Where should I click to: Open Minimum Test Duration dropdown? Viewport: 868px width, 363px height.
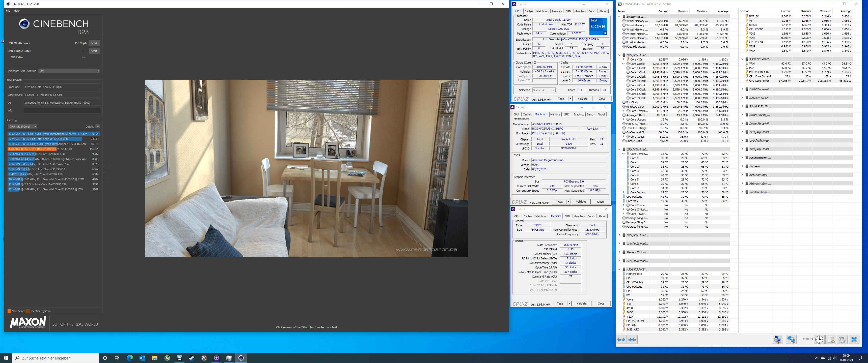click(69, 71)
